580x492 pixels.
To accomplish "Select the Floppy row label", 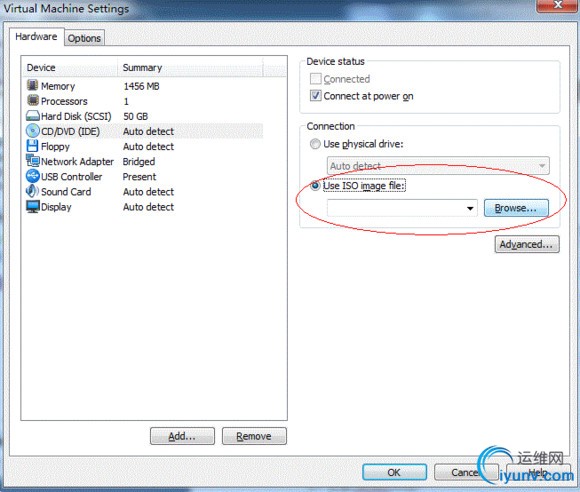I will (x=55, y=147).
